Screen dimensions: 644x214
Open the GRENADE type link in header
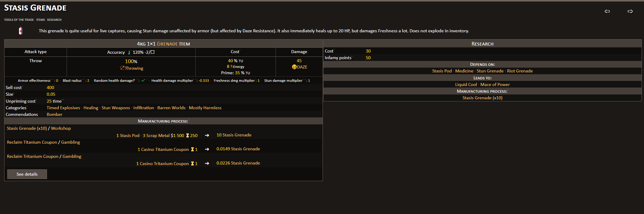pos(167,44)
